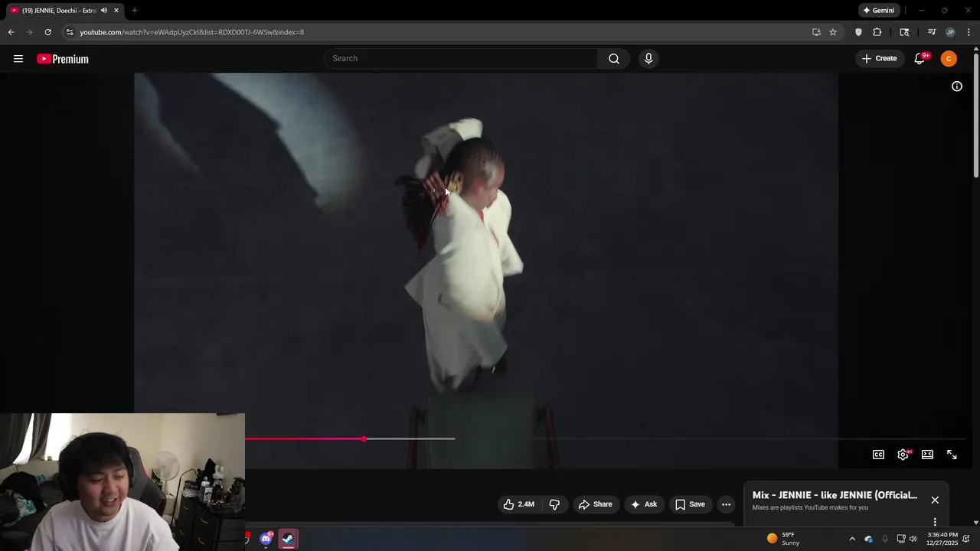Like the video with 2.4M likes

(x=518, y=504)
